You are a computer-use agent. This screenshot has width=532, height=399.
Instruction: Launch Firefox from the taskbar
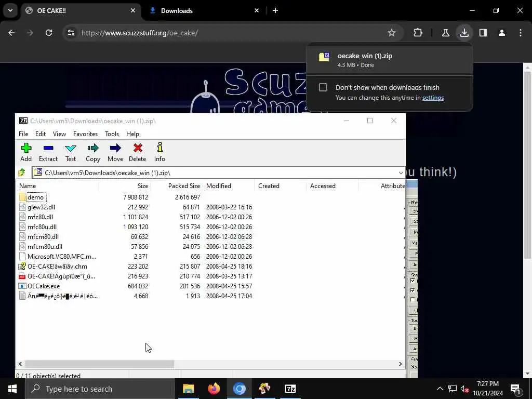214,389
